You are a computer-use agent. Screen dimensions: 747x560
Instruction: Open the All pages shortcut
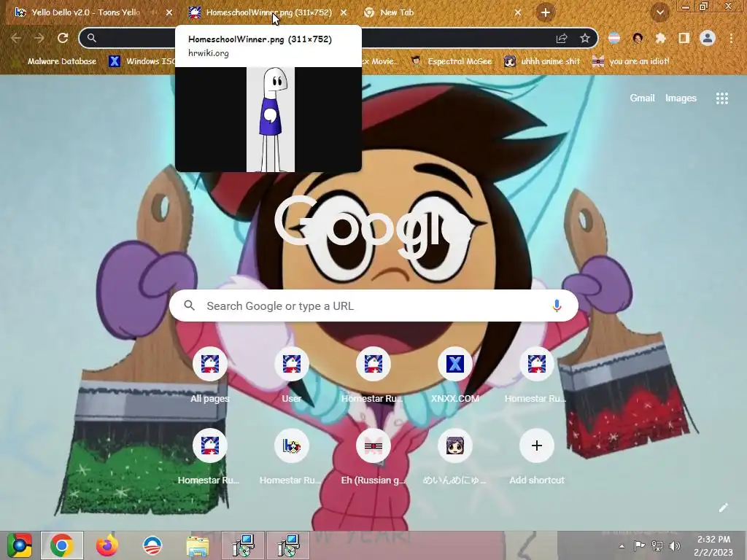(210, 376)
